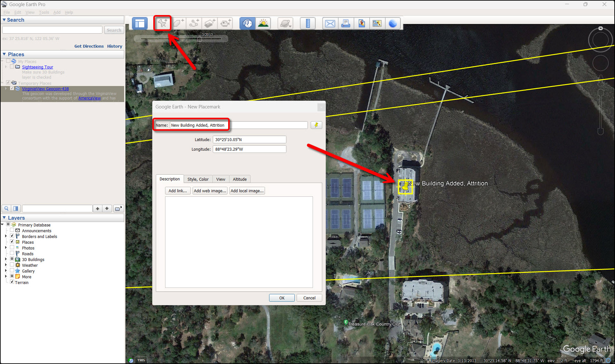Collapse the Places panel triangle
615x364 pixels.
point(4,54)
